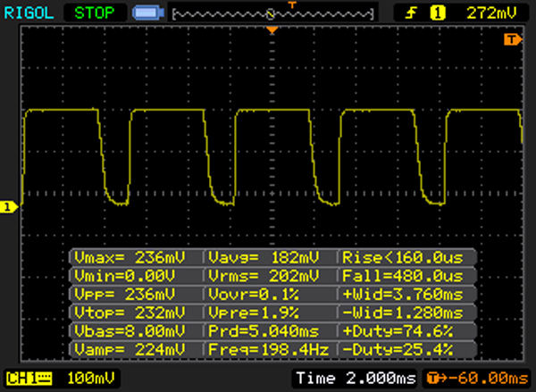
Task: Click the Freq=198.4Hz measurement
Action: (268, 350)
